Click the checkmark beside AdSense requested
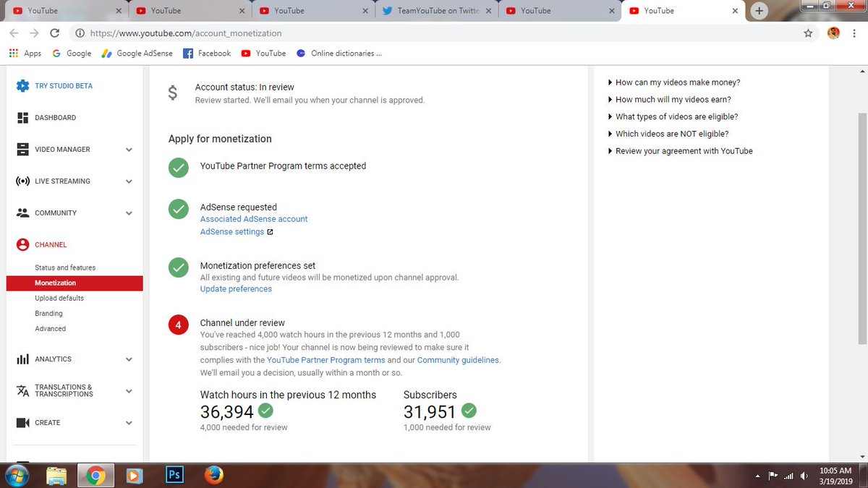Viewport: 868px width, 488px height. coord(178,209)
